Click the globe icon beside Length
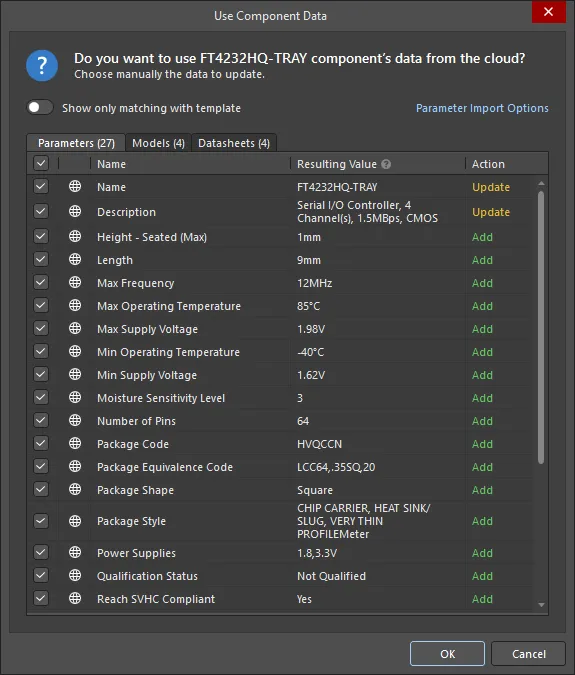 point(75,259)
